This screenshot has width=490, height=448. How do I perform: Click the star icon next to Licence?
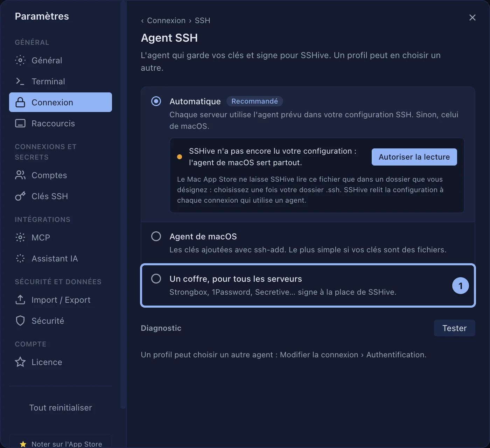(20, 362)
